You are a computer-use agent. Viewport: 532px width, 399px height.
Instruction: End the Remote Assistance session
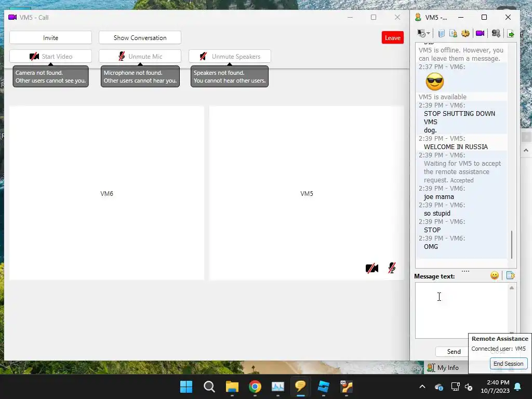508,364
